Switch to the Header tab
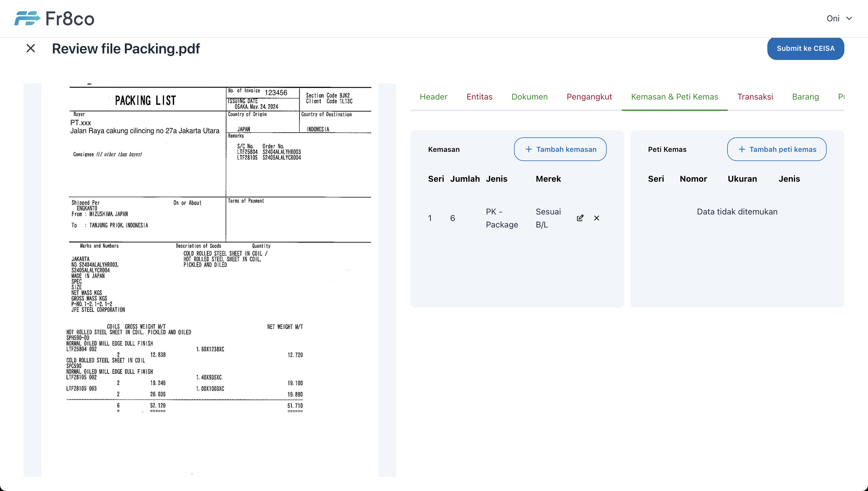This screenshot has width=868, height=491. (433, 97)
